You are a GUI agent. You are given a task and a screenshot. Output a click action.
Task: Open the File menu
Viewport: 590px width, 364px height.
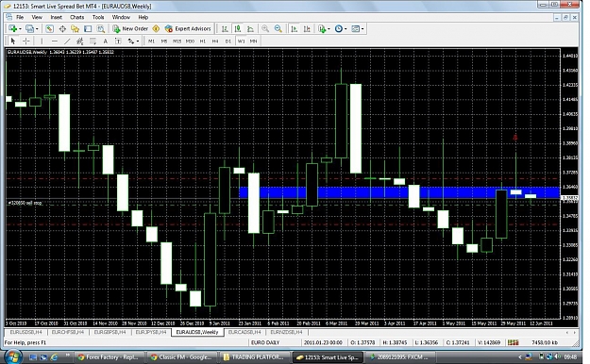coord(20,17)
